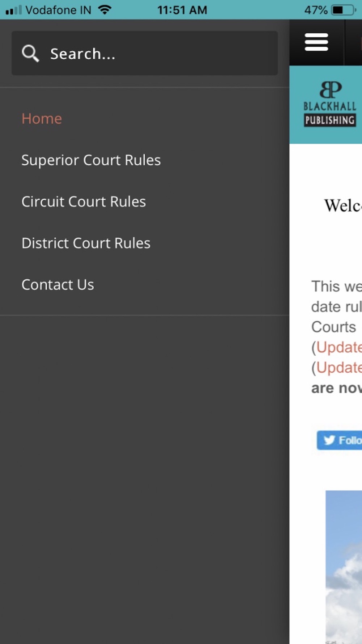Click the Twitter Follow button
The width and height of the screenshot is (362, 644).
pos(339,440)
